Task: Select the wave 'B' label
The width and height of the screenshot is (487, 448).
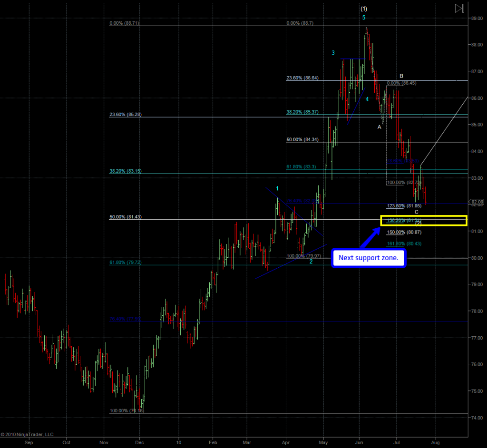Action: click(401, 76)
